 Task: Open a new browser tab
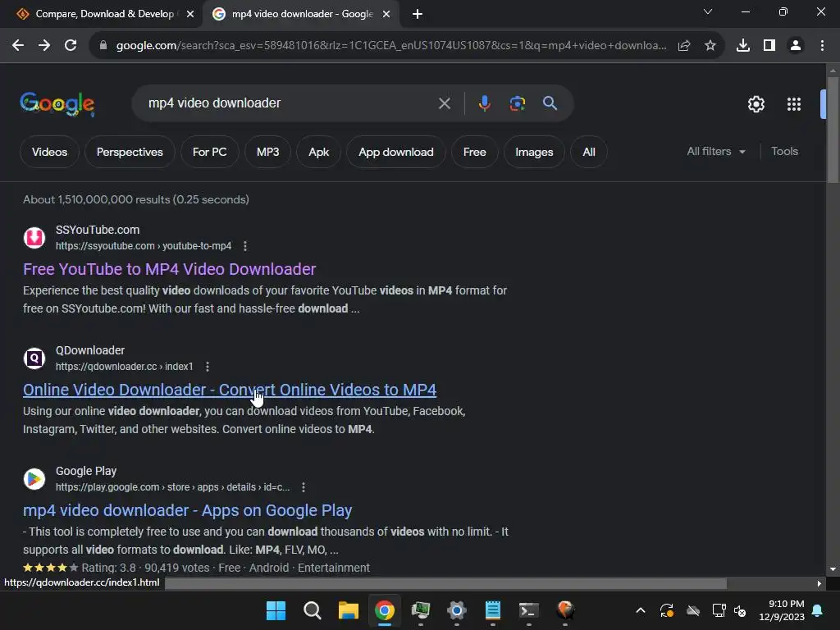(x=418, y=14)
